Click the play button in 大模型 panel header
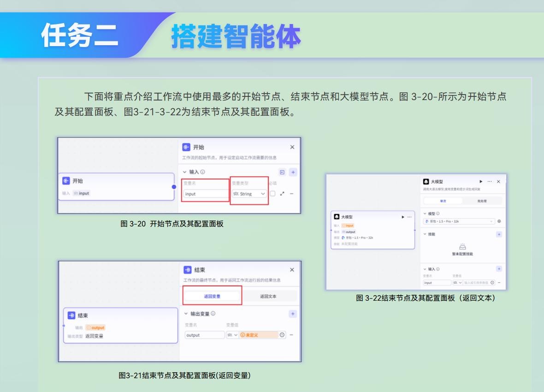 click(x=481, y=182)
